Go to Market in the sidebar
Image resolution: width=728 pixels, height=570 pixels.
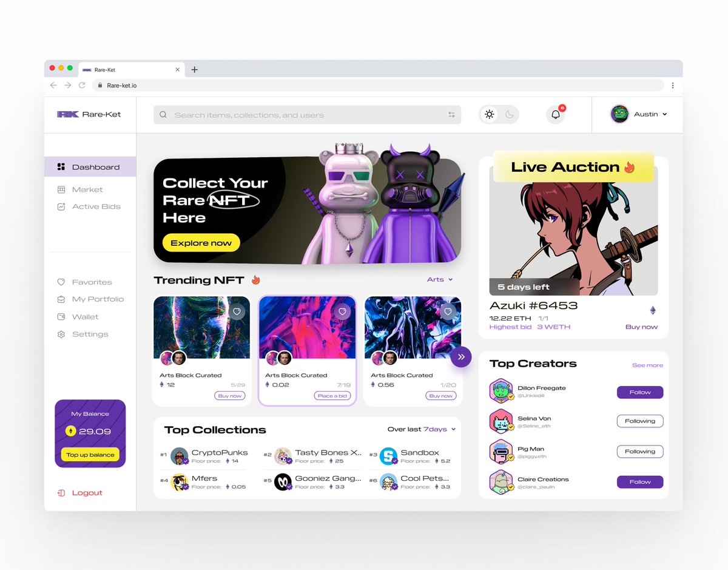tap(80, 189)
